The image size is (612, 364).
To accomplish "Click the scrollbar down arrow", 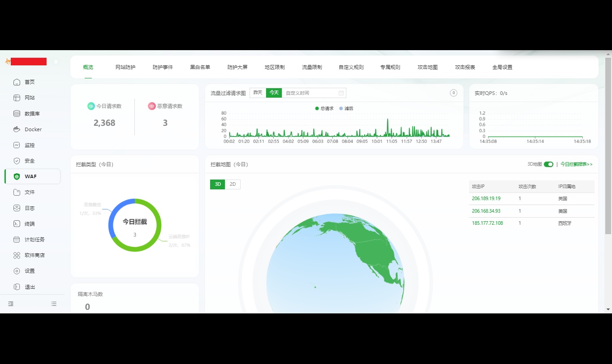I will click(x=608, y=309).
